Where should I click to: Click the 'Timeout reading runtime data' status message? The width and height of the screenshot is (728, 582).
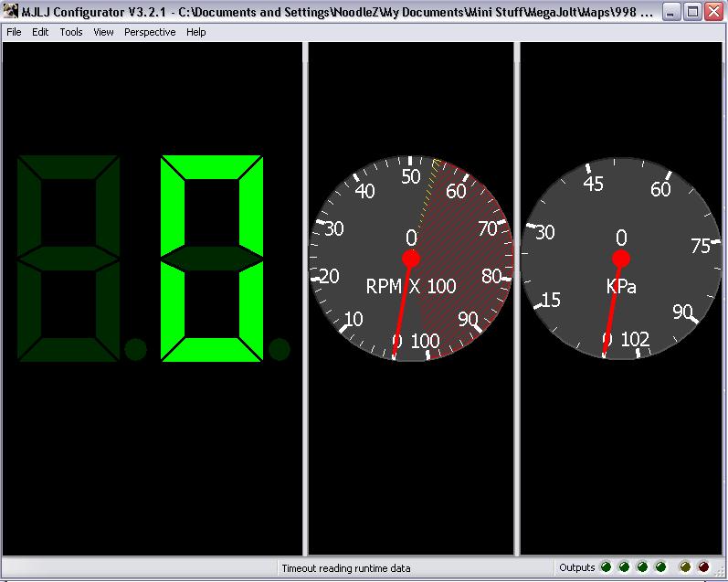[346, 568]
